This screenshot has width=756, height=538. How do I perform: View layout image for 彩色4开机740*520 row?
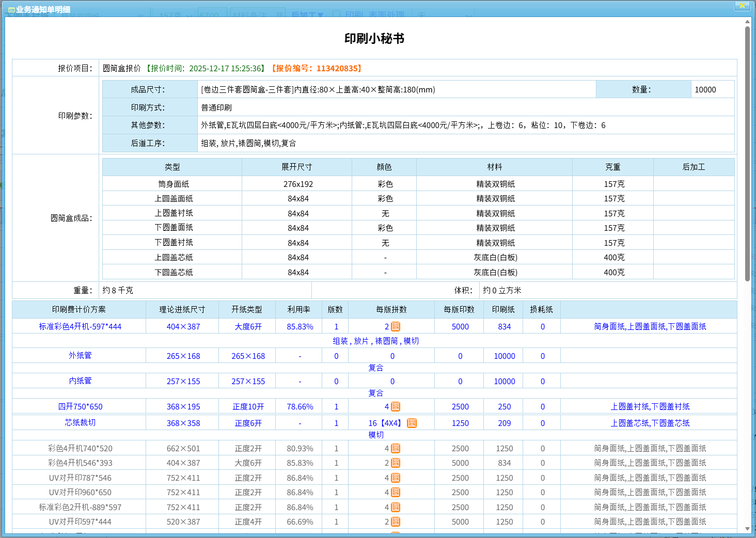tap(396, 449)
